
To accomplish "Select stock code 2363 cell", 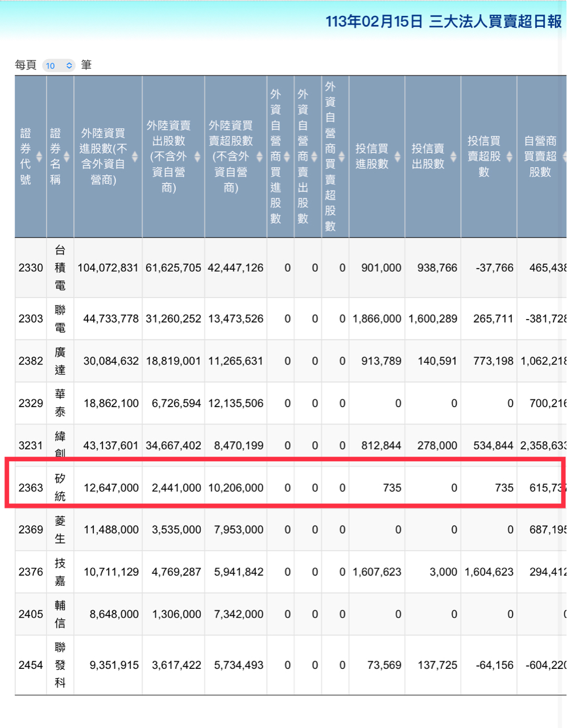I will pyautogui.click(x=31, y=488).
